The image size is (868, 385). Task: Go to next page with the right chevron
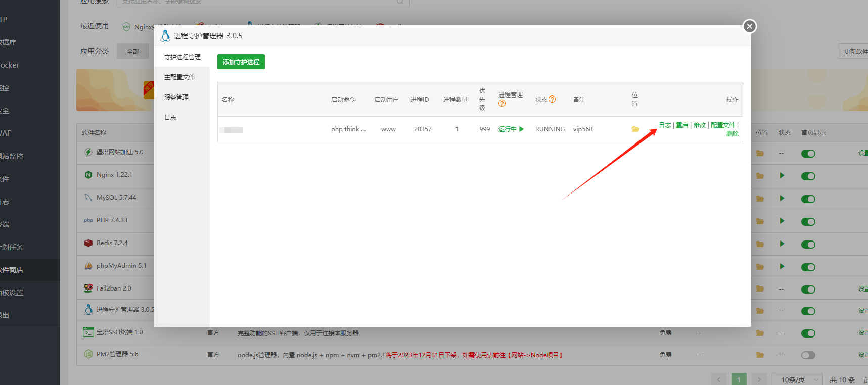coord(759,379)
